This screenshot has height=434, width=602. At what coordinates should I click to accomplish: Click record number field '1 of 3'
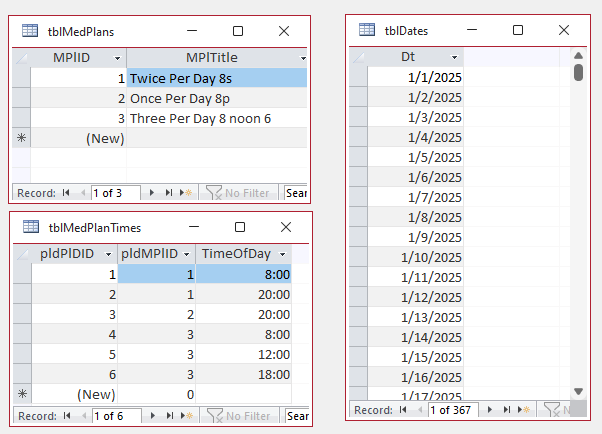tap(116, 193)
